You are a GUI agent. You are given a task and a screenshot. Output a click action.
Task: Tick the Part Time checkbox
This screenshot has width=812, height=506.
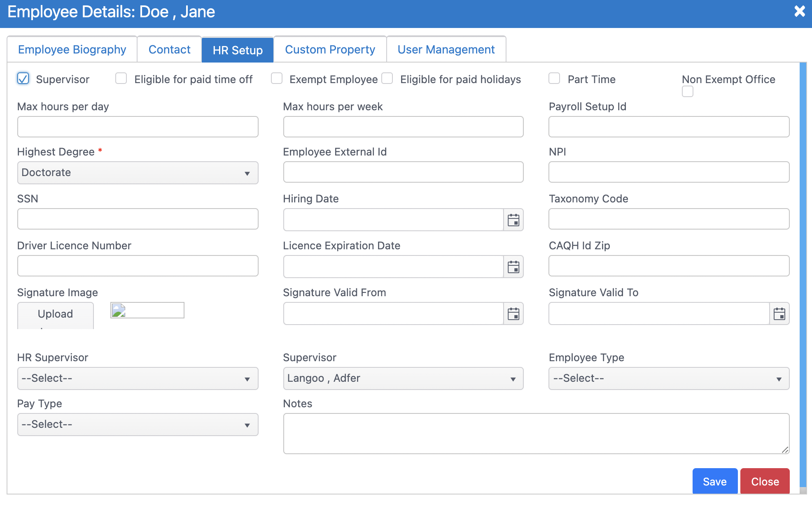pos(554,79)
